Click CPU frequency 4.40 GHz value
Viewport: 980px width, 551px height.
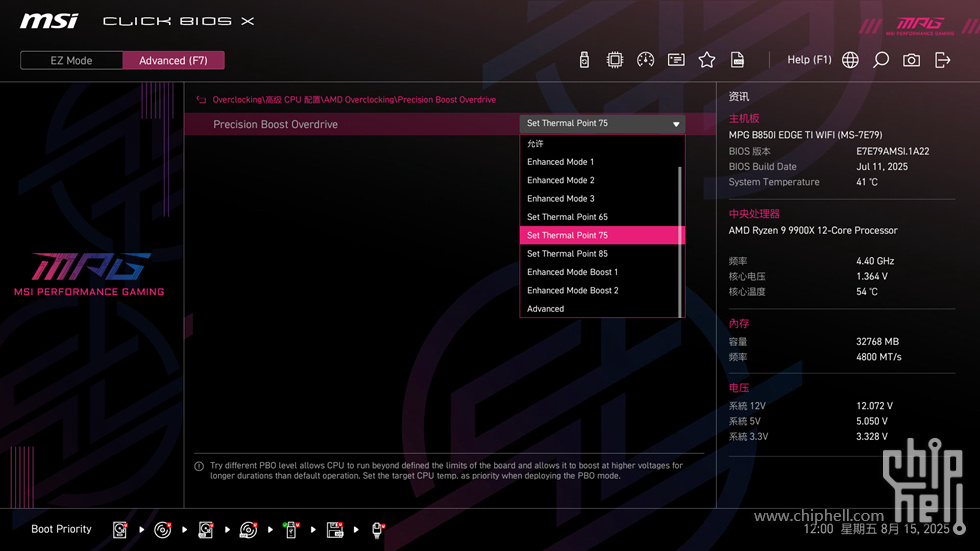click(875, 261)
